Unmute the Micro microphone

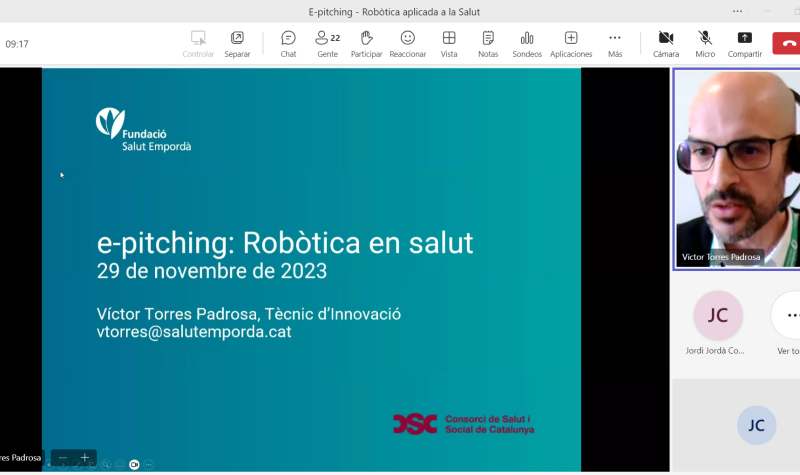(705, 43)
